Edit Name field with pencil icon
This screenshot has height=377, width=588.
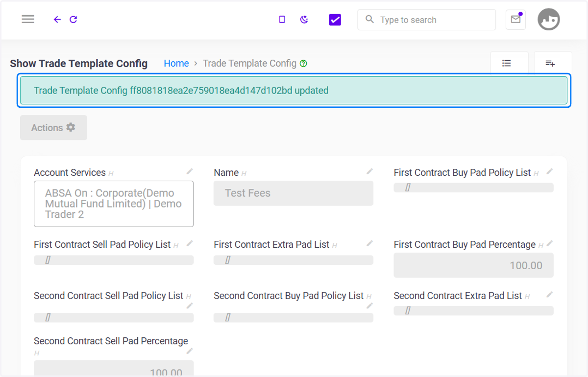coord(369,171)
